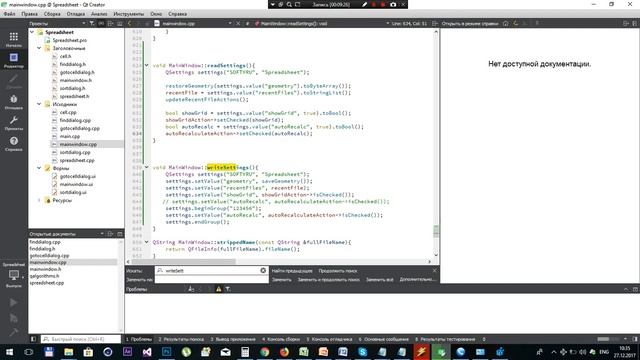Open Google Chrome from taskbar
This screenshot has width=640, height=360.
(264, 351)
